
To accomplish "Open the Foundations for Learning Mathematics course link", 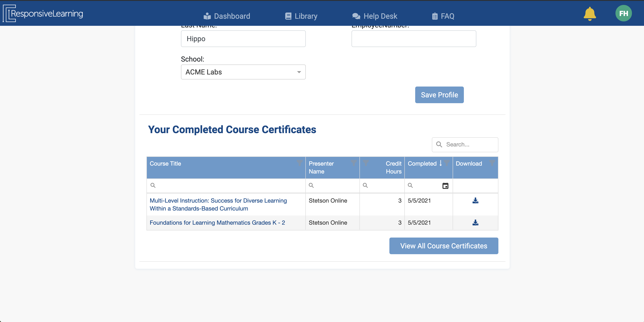I will click(x=217, y=223).
